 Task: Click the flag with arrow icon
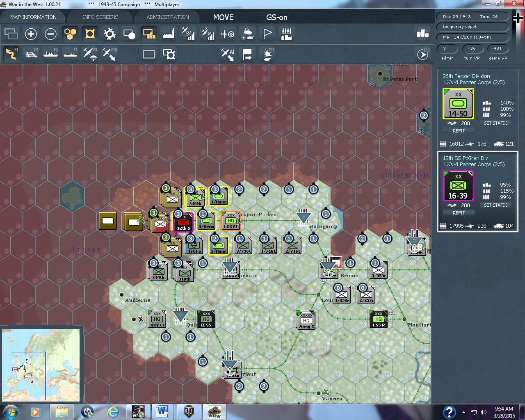point(247,54)
